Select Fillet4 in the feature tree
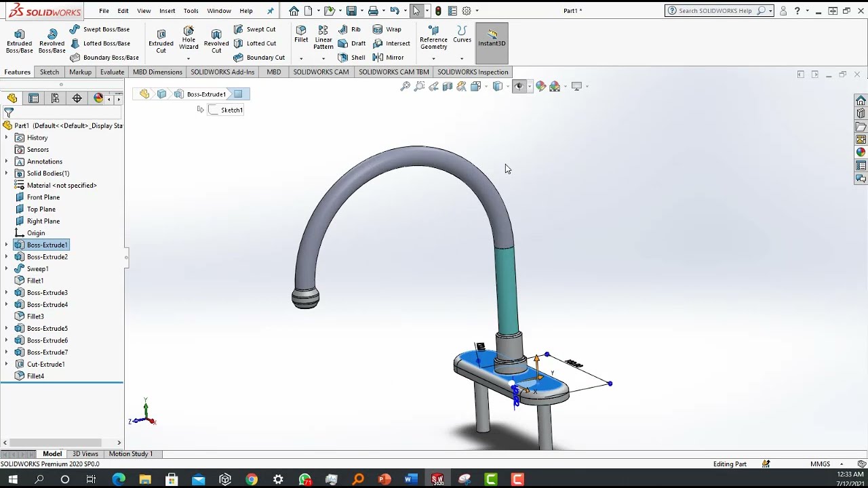868x488 pixels. pos(35,376)
